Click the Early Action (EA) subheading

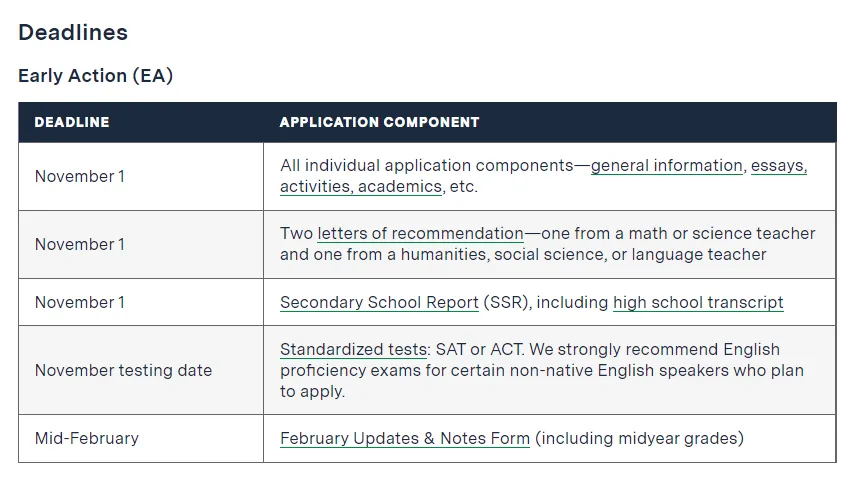(96, 76)
